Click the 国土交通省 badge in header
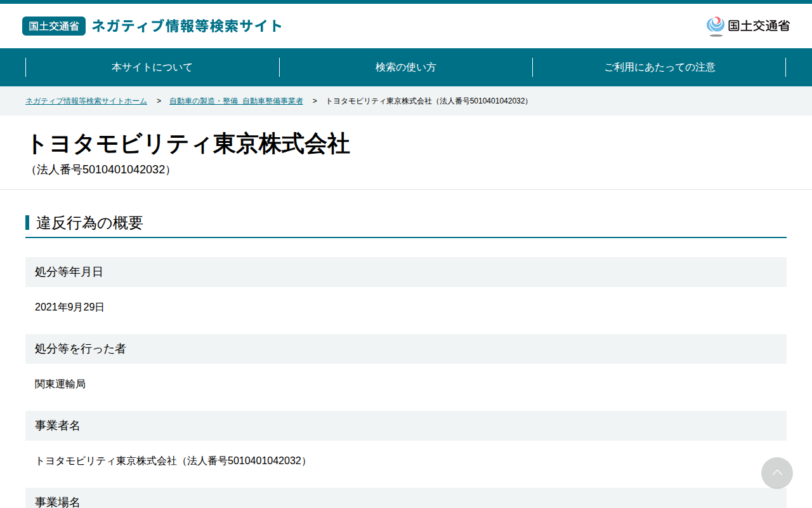Image resolution: width=812 pixels, height=508 pixels. tap(54, 26)
